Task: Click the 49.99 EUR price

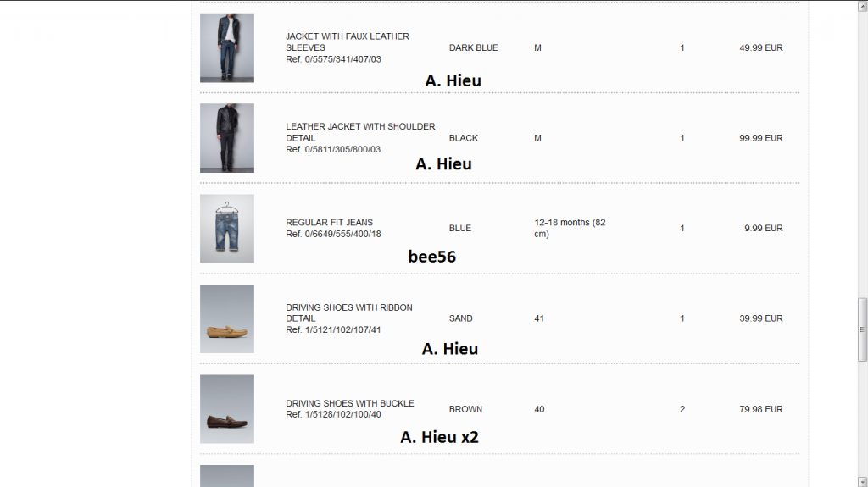Action: pos(760,48)
